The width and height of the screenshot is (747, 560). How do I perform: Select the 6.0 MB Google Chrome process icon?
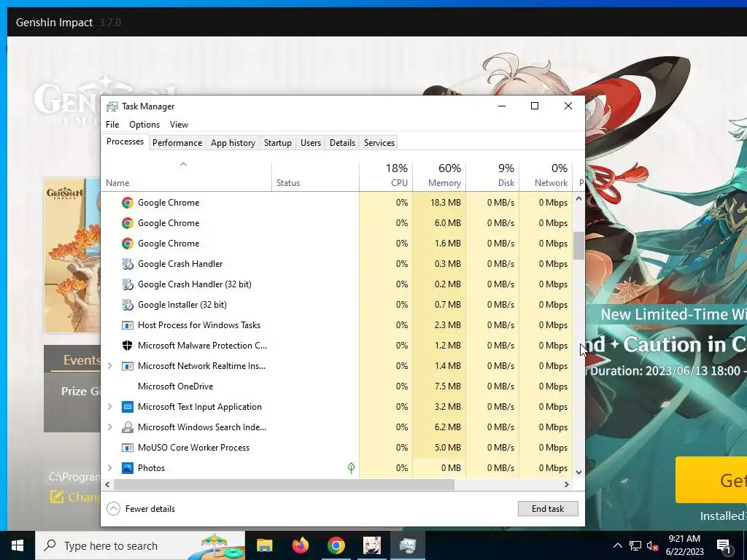click(127, 223)
